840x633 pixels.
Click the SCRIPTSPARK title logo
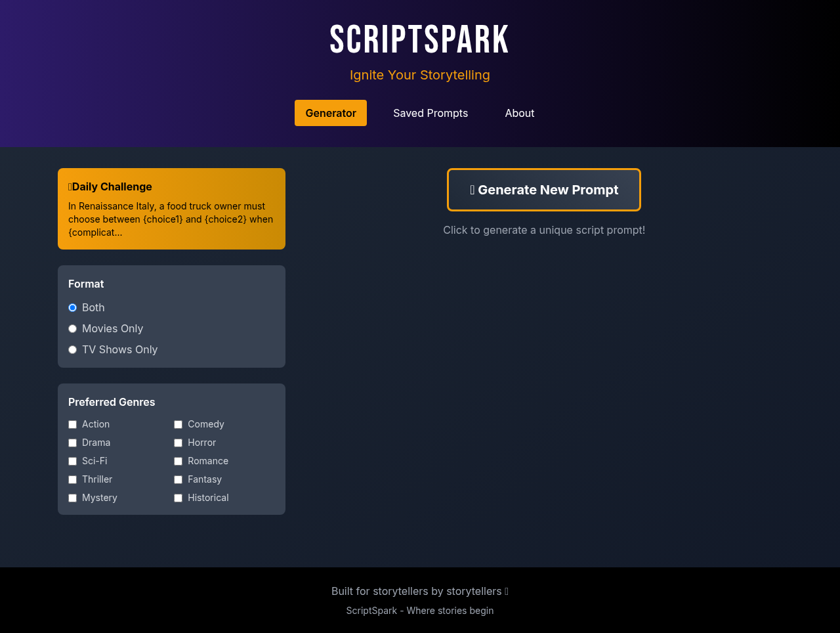click(x=419, y=38)
